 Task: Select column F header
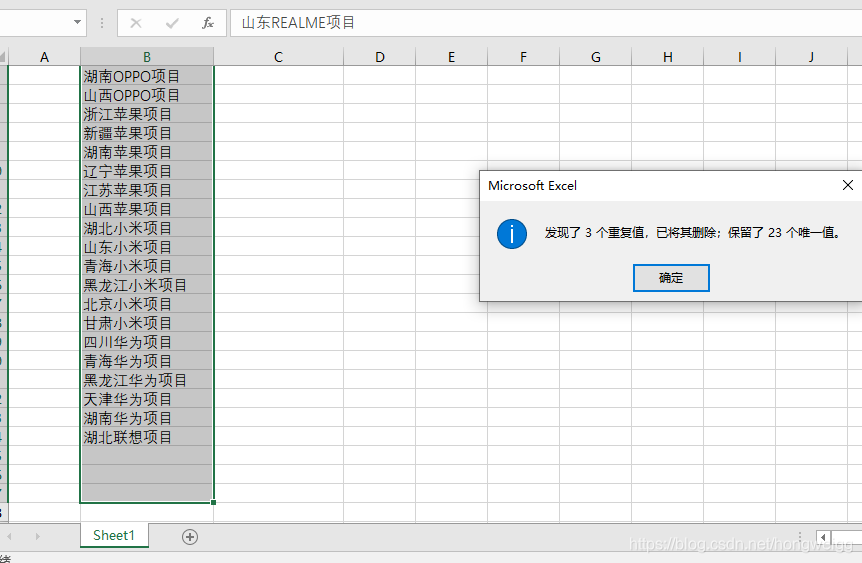[x=523, y=57]
